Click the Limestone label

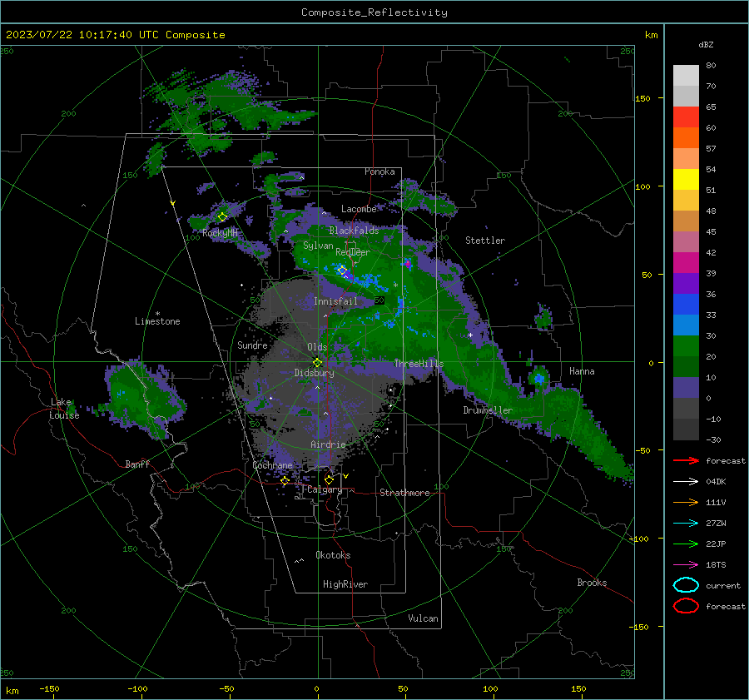click(157, 321)
